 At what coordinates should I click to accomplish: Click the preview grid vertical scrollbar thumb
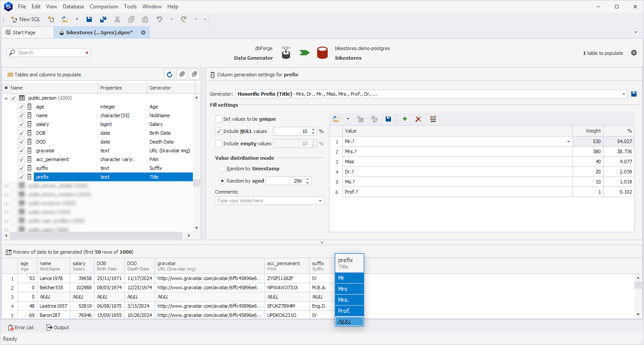coord(638,285)
